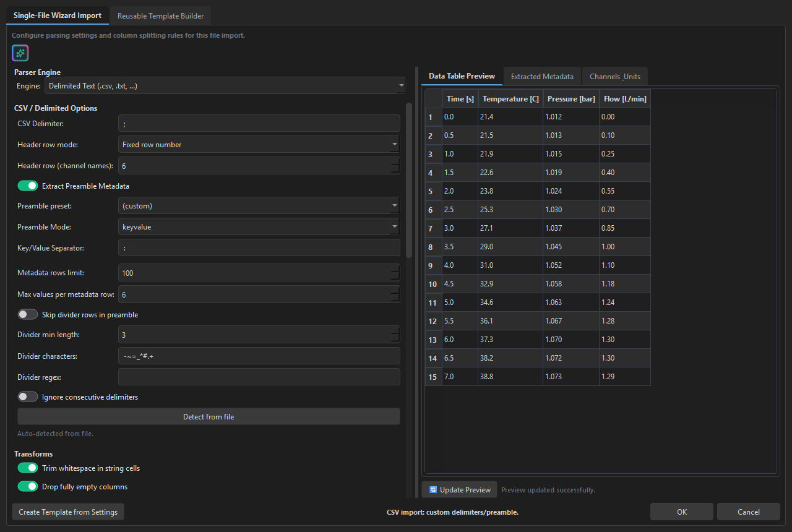792x532 pixels.
Task: Disable Drop fully empty columns
Action: [28, 486]
